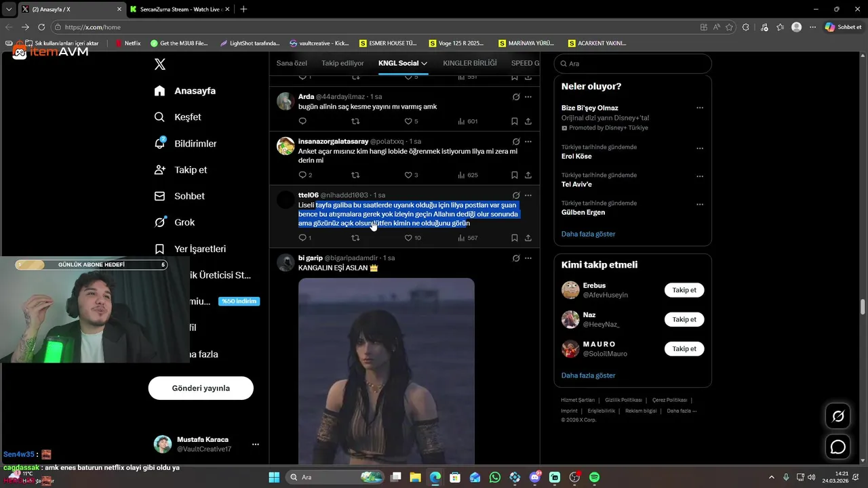Reply to insanazorgalatasaray's post
Image resolution: width=868 pixels, height=488 pixels.
(x=302, y=175)
